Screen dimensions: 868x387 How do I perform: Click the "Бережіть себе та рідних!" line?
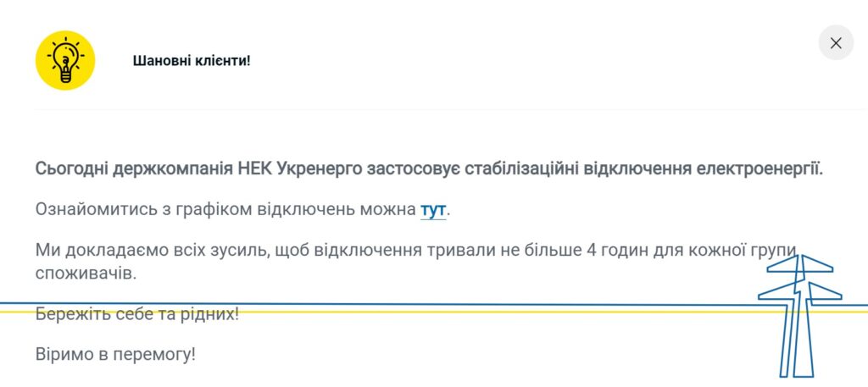(137, 314)
